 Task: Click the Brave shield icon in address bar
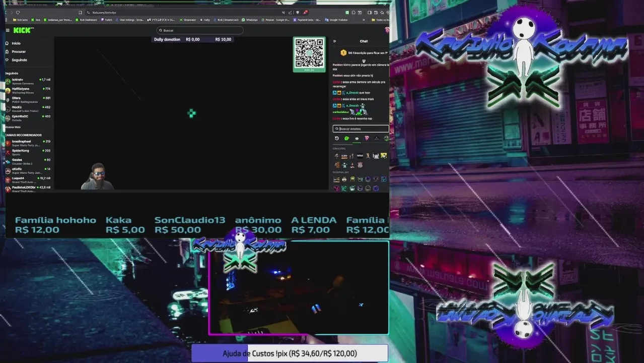click(x=298, y=12)
